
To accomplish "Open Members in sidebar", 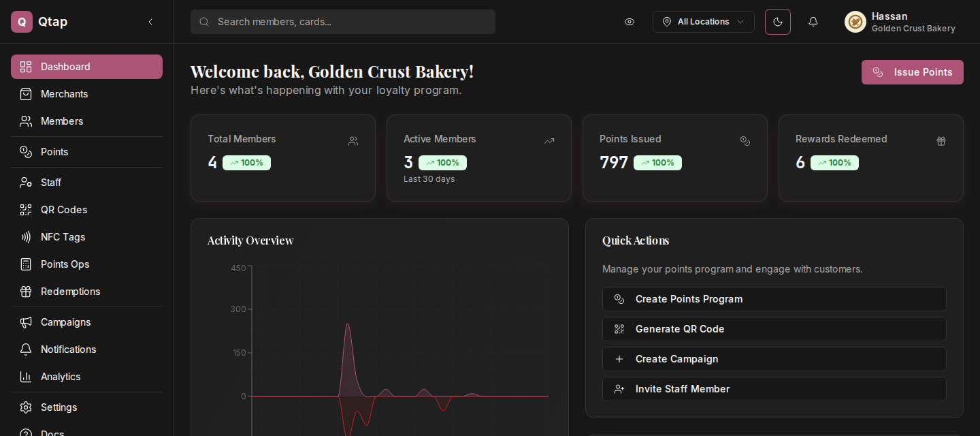I will [86, 121].
